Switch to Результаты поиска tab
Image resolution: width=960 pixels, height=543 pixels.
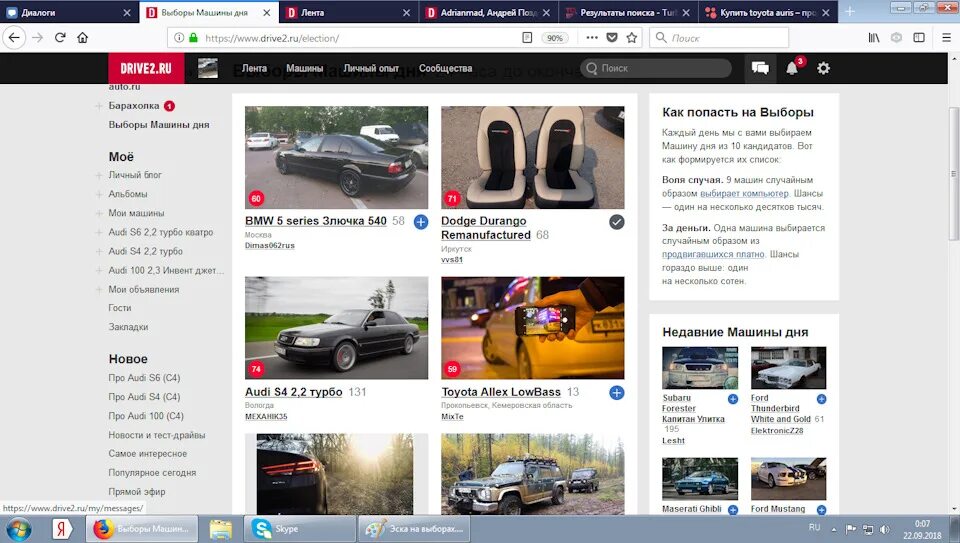pyautogui.click(x=628, y=12)
